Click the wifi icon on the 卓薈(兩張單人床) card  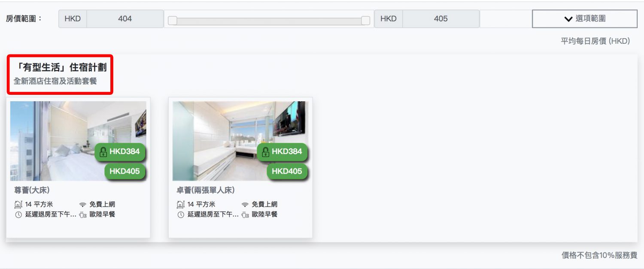(x=245, y=205)
